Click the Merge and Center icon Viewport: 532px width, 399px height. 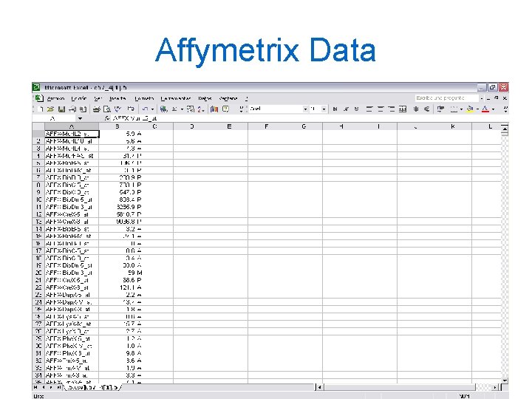coord(403,109)
